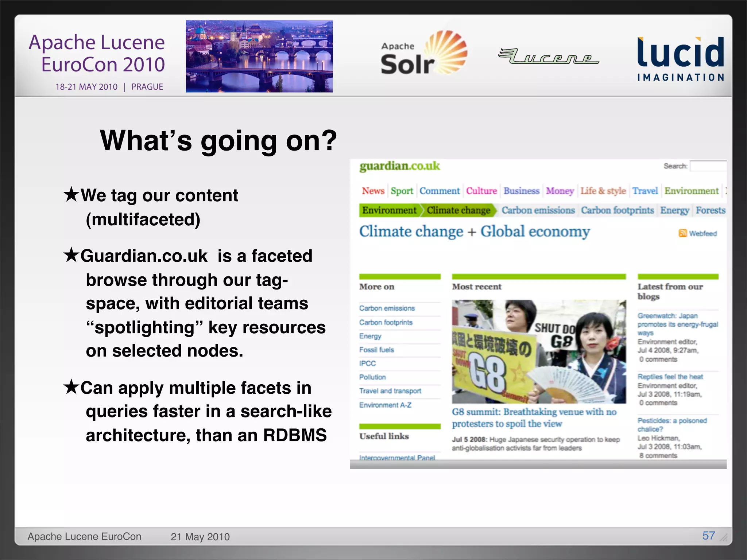Click the 'Useful links' heading
This screenshot has width=747, height=560.
pyautogui.click(x=384, y=436)
